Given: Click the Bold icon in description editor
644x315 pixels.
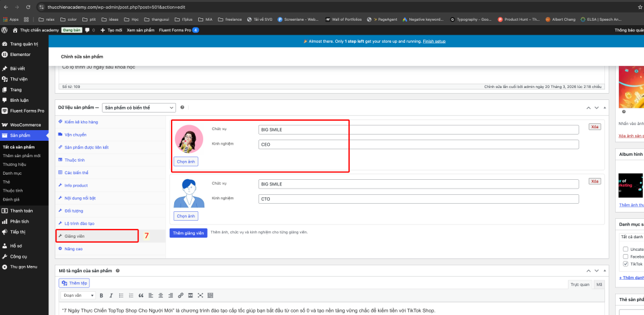Looking at the screenshot, I should tap(101, 295).
